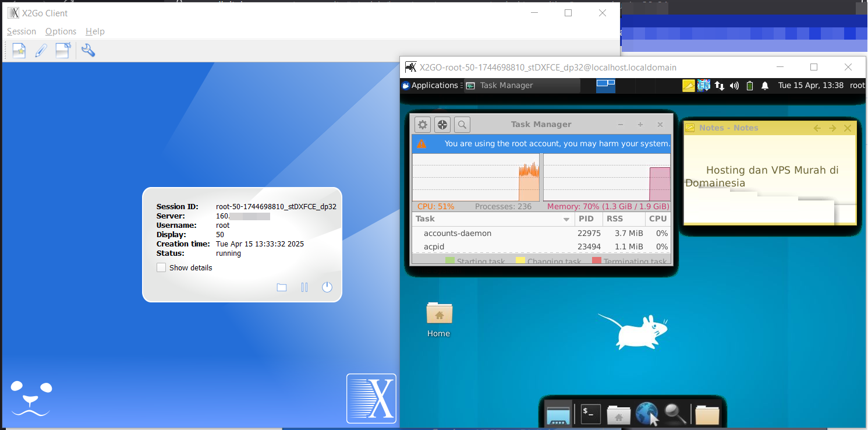Sort processes by CPU column header
The image size is (868, 430).
pyautogui.click(x=658, y=219)
